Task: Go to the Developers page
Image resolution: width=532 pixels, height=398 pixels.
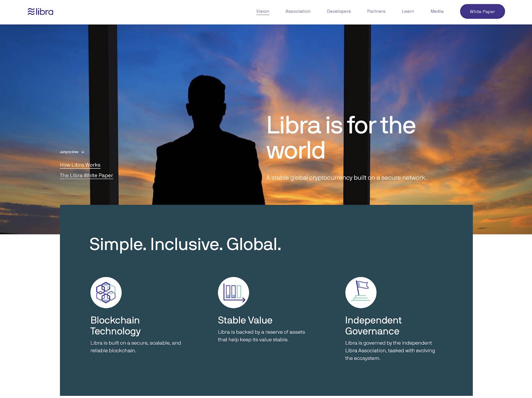Action: [x=339, y=11]
